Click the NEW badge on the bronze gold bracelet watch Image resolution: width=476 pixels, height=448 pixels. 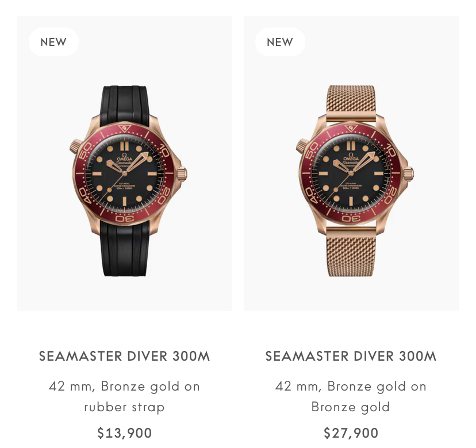tap(280, 42)
